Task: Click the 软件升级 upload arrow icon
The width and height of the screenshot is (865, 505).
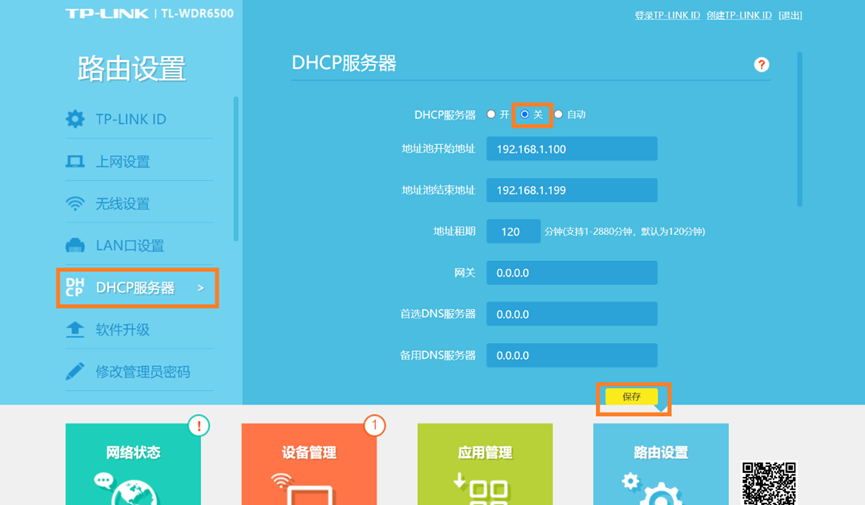Action: 75,330
